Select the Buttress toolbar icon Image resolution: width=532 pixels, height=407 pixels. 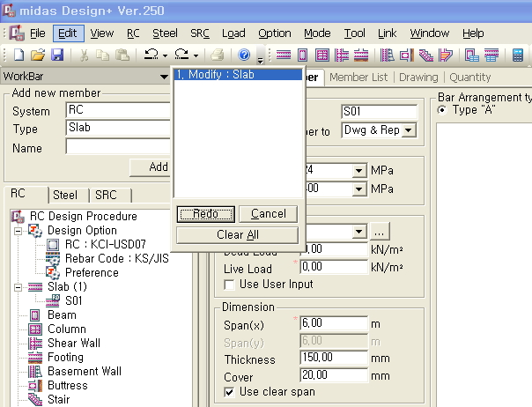coord(406,55)
